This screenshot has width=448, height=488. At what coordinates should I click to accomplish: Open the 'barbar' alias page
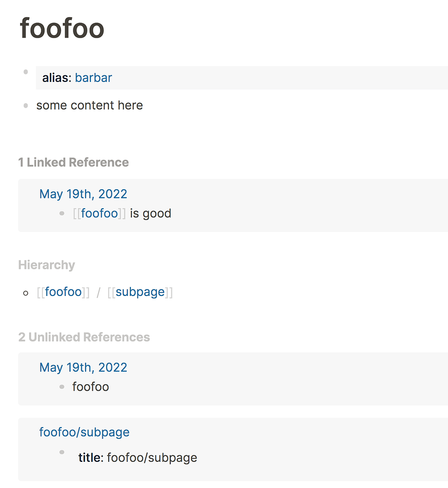93,78
